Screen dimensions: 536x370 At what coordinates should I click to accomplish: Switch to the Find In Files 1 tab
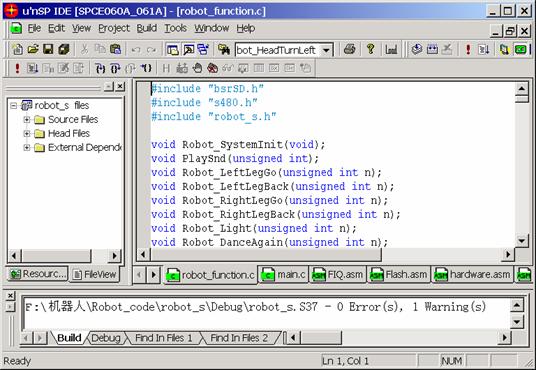pos(163,338)
